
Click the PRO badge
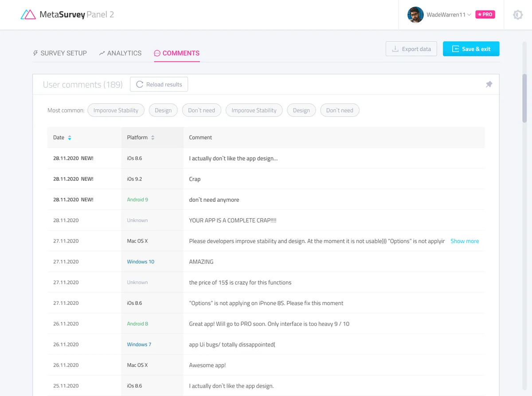pos(485,15)
